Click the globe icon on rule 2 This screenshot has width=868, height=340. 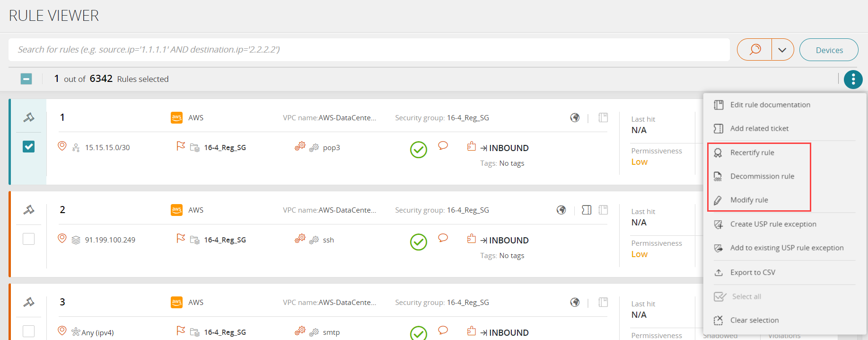561,210
